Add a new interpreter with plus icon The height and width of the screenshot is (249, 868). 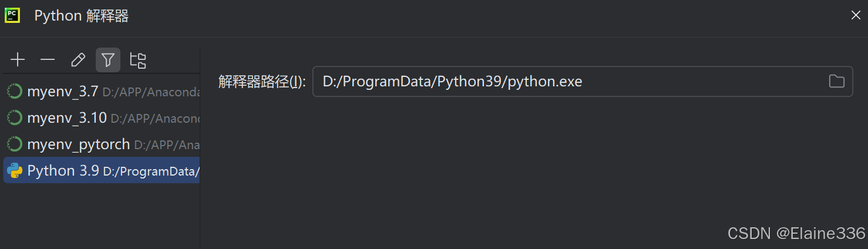(18, 60)
